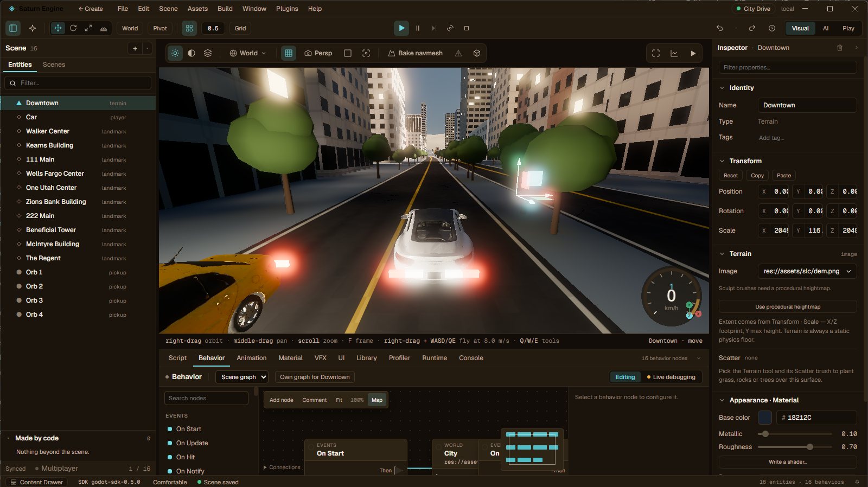Click the warning triangle icon in viewport toolbar
This screenshot has width=868, height=487.
(x=458, y=53)
